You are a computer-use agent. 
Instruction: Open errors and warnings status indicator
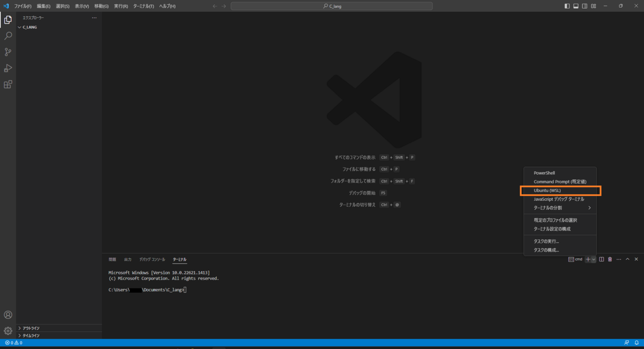13,343
